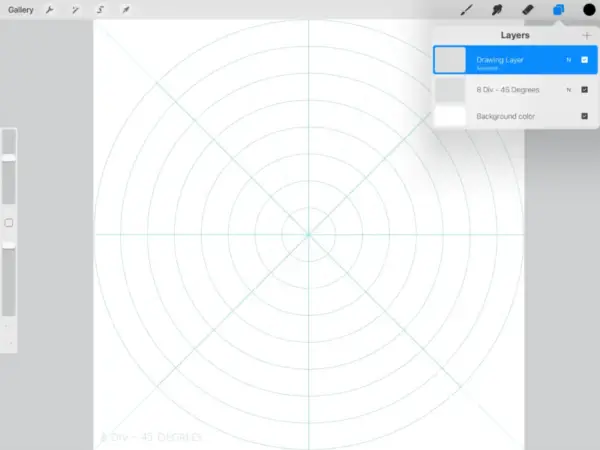The width and height of the screenshot is (600, 450).
Task: Select the Drawing Layer row
Action: click(x=515, y=60)
